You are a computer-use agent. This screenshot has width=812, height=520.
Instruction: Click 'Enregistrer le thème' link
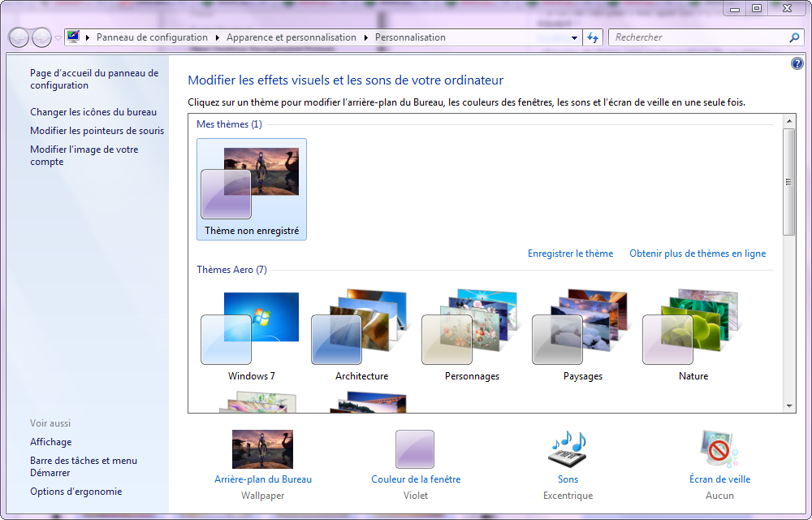[570, 253]
